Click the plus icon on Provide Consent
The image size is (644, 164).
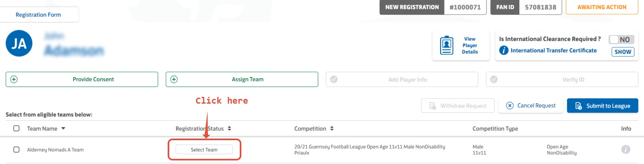pos(14,79)
